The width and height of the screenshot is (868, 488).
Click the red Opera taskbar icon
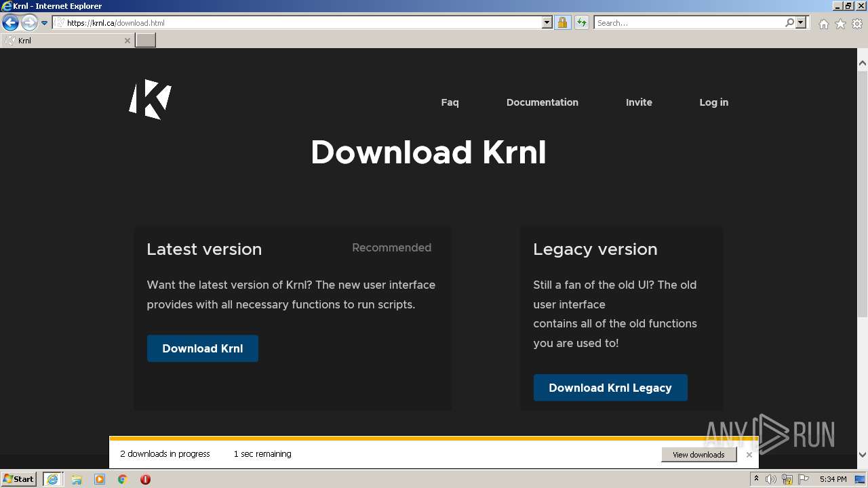(x=145, y=479)
